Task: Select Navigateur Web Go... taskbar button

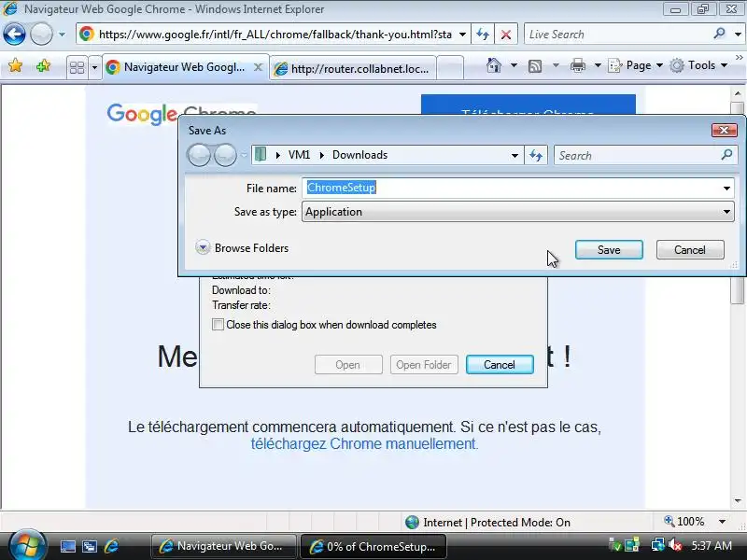Action: point(223,546)
